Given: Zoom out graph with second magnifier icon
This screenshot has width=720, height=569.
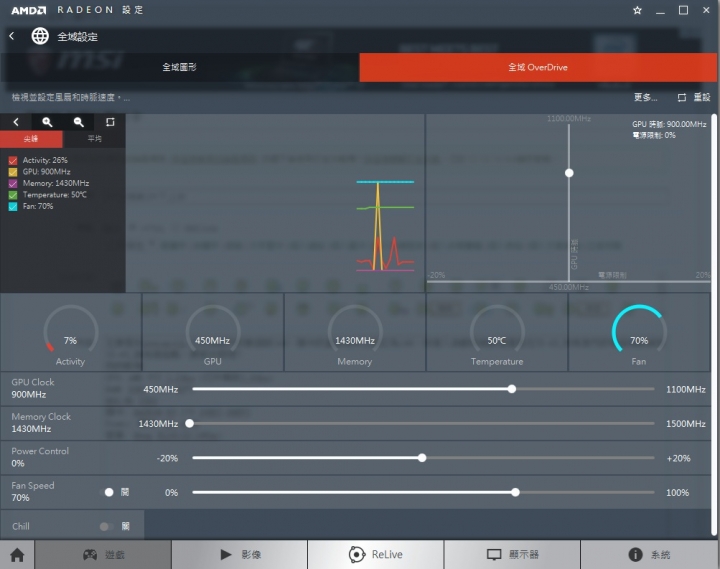Looking at the screenshot, I should 79,122.
